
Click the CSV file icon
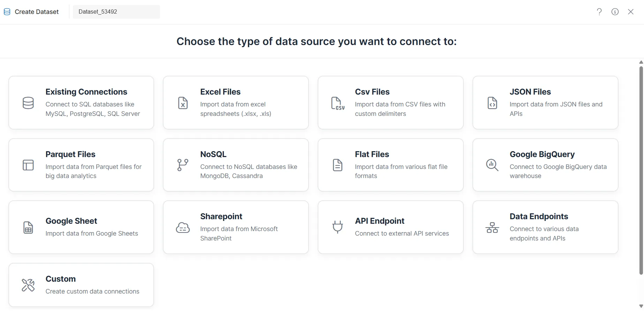pyautogui.click(x=338, y=103)
